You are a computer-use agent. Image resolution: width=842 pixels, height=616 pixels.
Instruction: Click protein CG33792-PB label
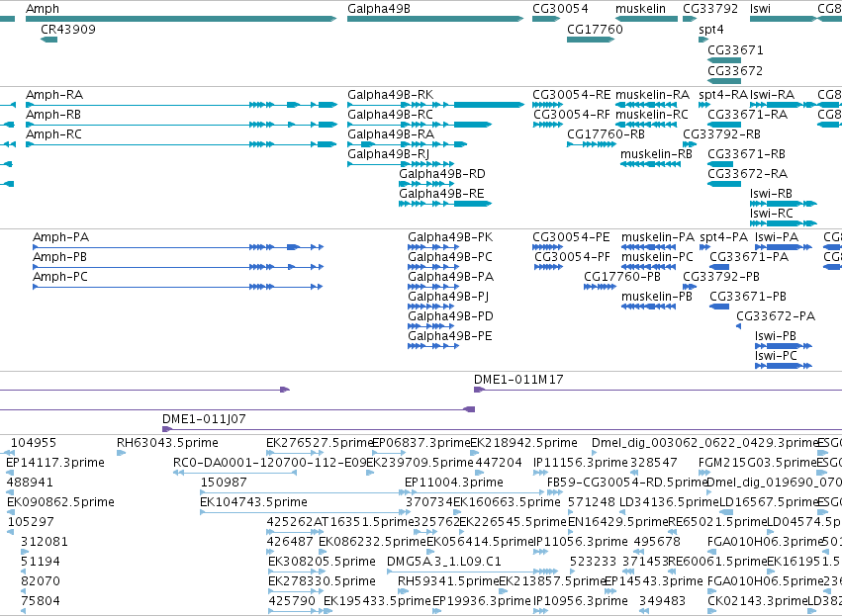(x=721, y=277)
